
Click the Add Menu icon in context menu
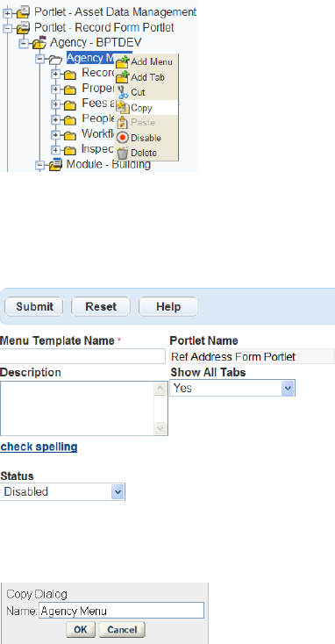pyautogui.click(x=123, y=62)
